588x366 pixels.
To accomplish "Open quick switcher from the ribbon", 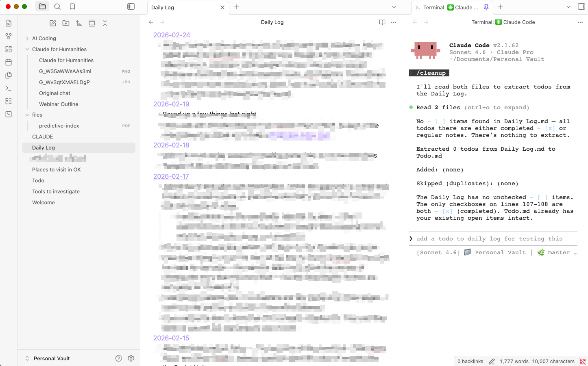I will 9,23.
